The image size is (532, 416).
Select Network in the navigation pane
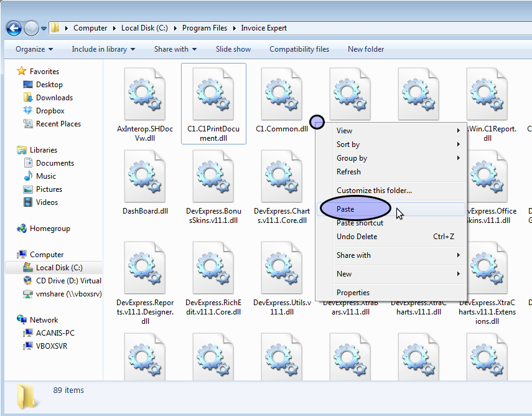tap(44, 320)
